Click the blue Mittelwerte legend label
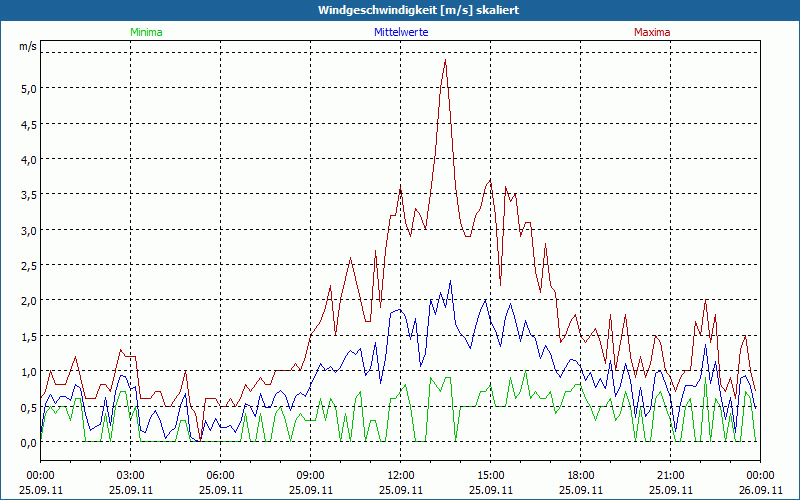Screen dimensions: 800x500 (x=401, y=32)
